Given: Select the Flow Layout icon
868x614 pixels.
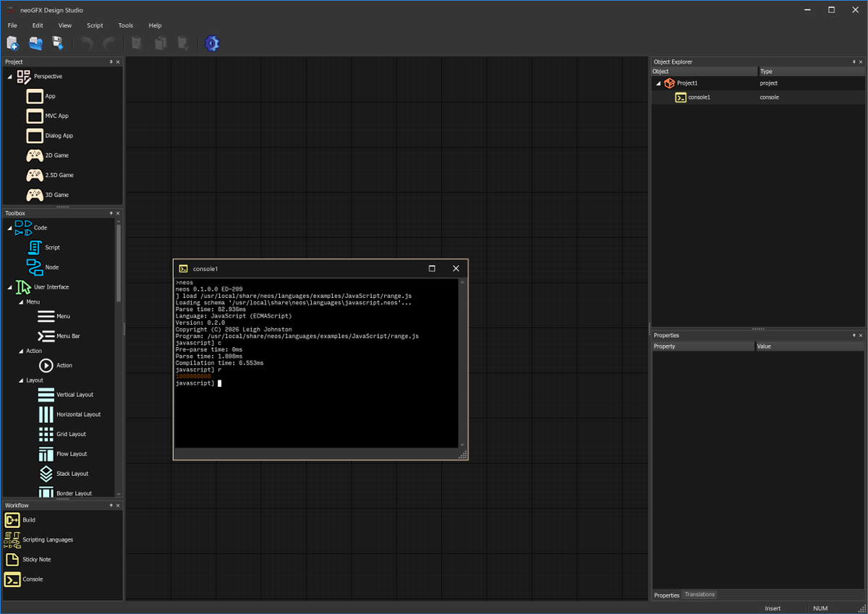Looking at the screenshot, I should point(46,453).
